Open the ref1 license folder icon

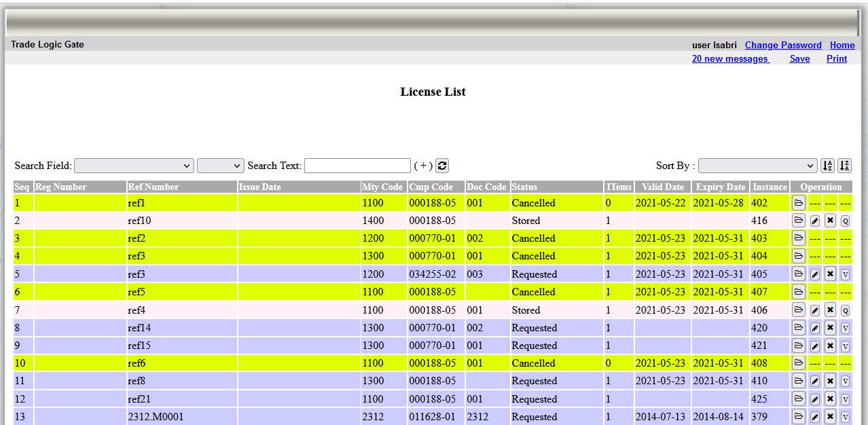pyautogui.click(x=799, y=202)
